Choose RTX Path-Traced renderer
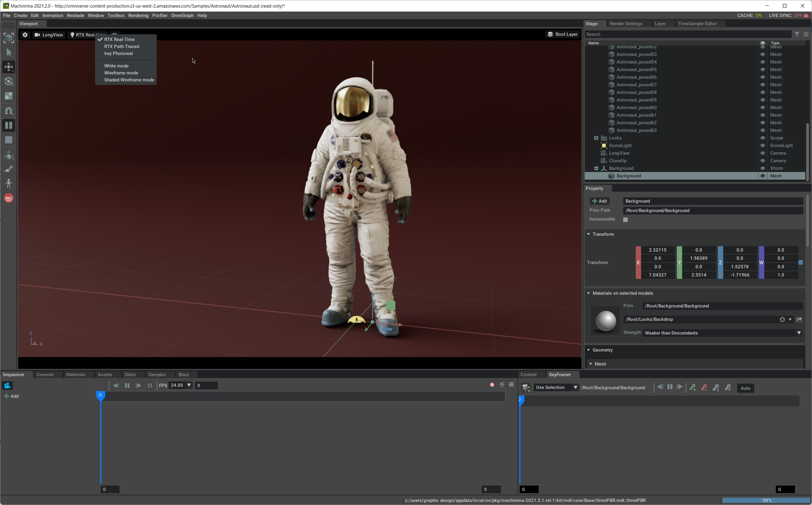The height and width of the screenshot is (505, 812). (121, 46)
